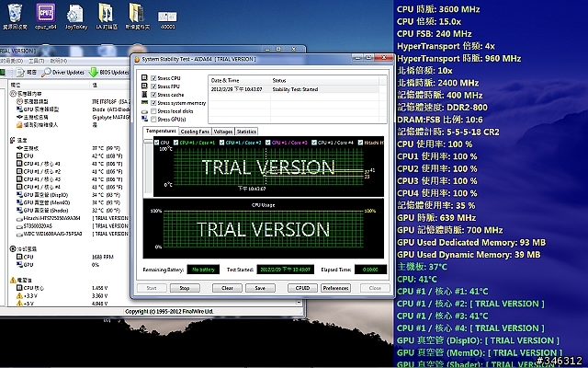Open the JoyToKey desktop icon

click(x=75, y=15)
